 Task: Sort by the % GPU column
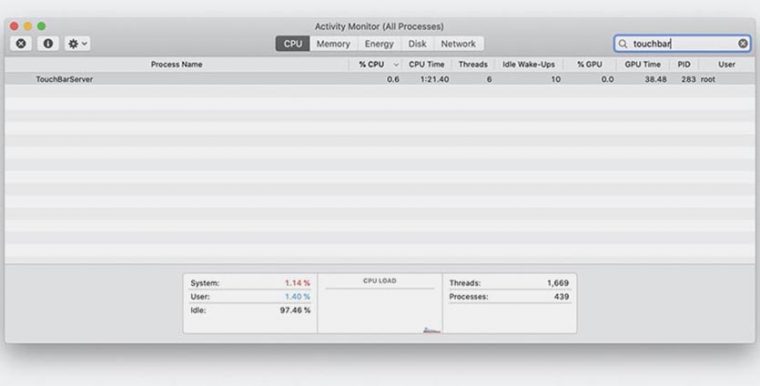590,64
